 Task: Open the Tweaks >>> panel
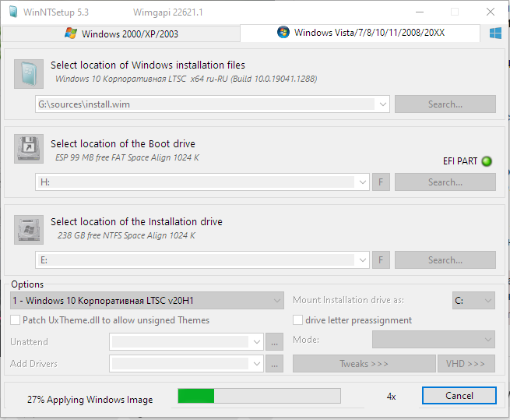(x=364, y=363)
